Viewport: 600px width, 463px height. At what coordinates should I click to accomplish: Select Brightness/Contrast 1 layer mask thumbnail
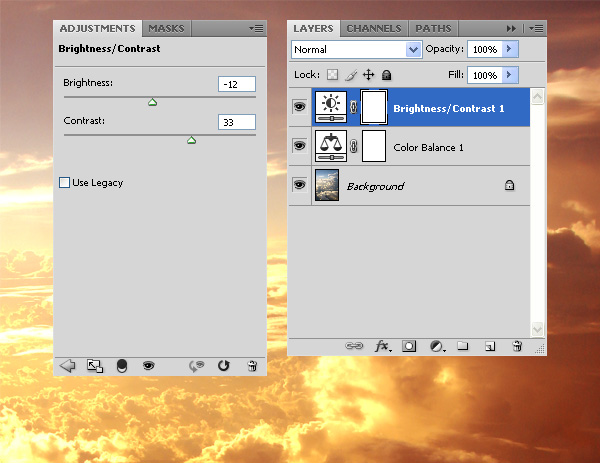pyautogui.click(x=374, y=107)
